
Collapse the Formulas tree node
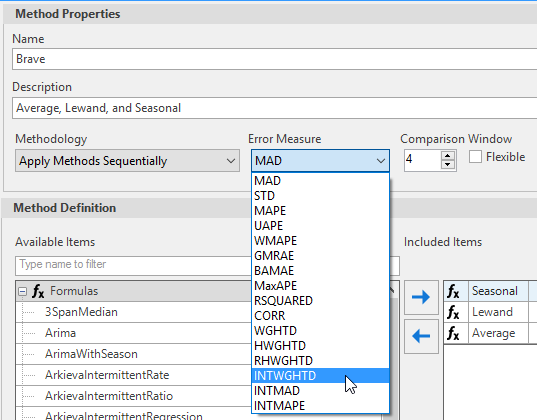(x=23, y=292)
